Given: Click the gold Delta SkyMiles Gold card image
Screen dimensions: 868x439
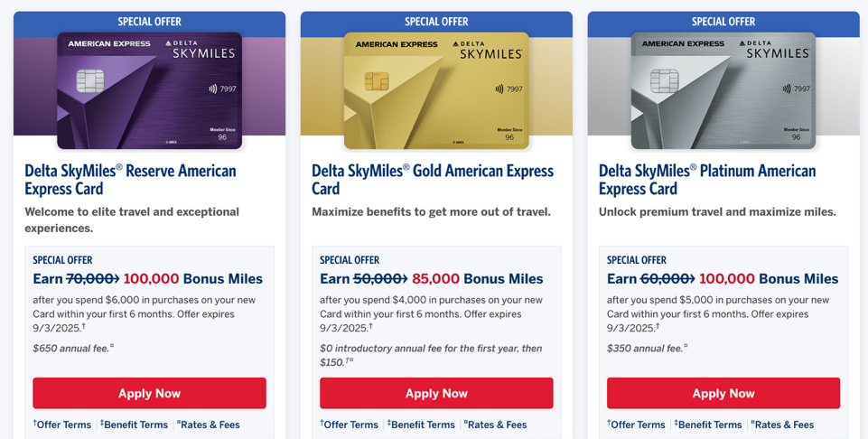Looking at the screenshot, I should [x=436, y=91].
